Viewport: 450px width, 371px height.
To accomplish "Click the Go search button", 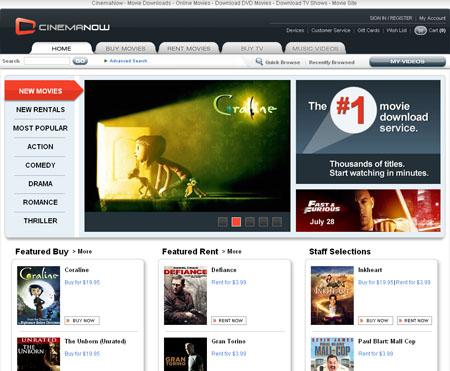I will pos(80,61).
